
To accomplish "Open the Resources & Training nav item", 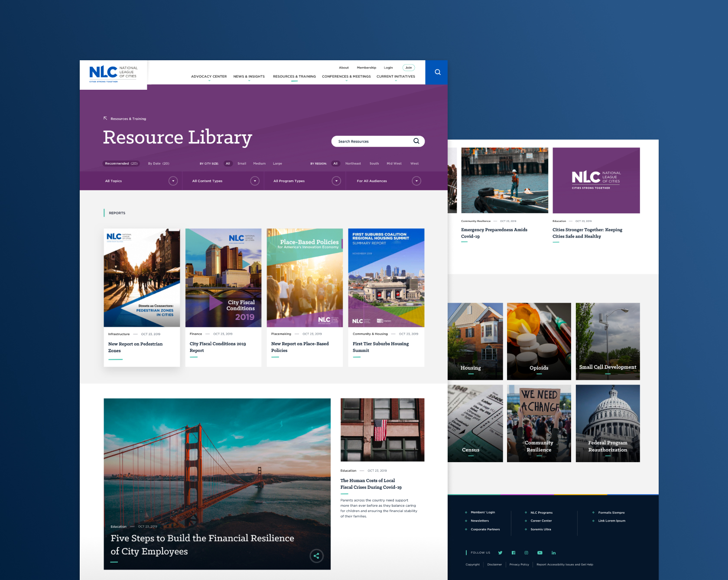I will click(294, 76).
